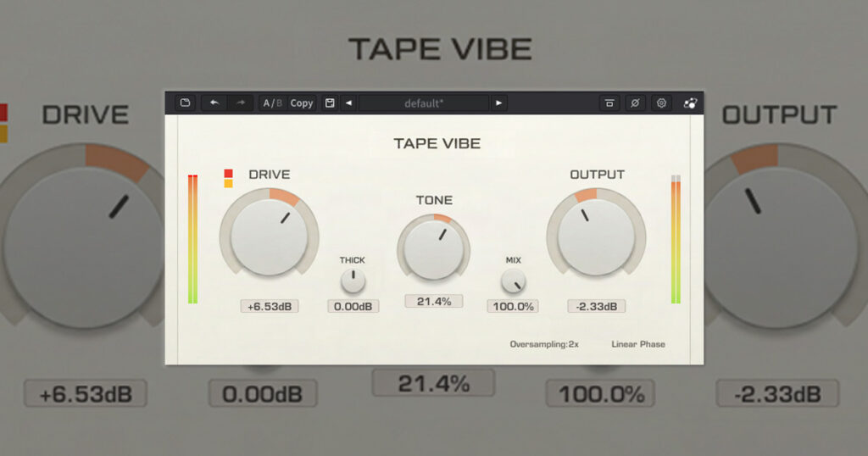Image resolution: width=868 pixels, height=456 pixels.
Task: Click the input level meter beside Drive
Action: tap(192, 239)
